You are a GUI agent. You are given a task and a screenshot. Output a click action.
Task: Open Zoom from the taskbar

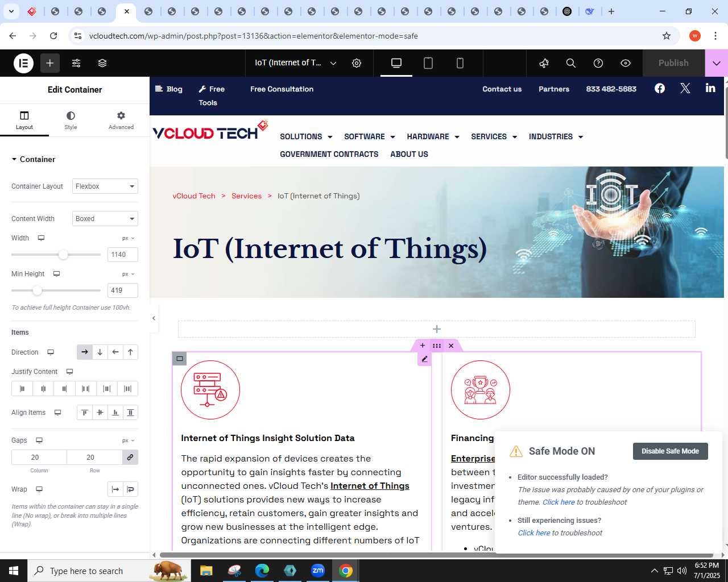(318, 571)
